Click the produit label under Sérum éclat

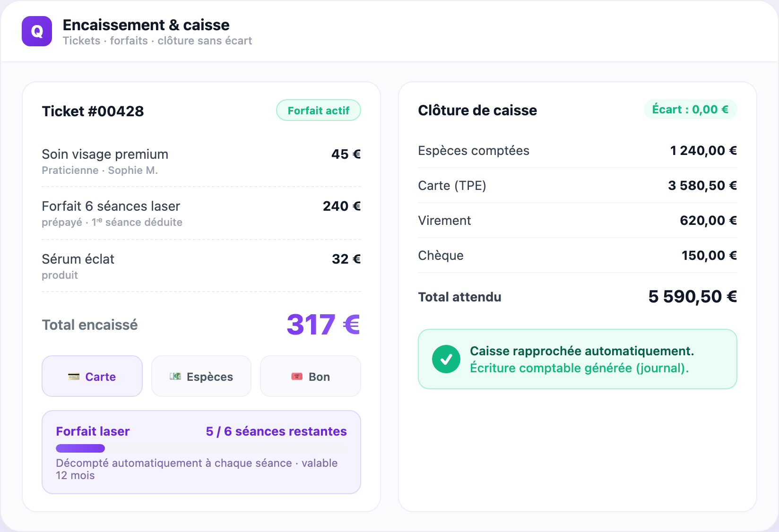60,275
